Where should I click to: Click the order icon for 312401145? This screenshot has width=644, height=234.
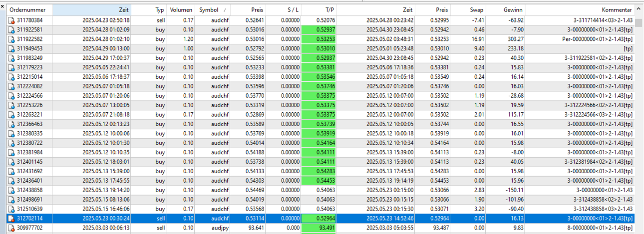pos(11,162)
